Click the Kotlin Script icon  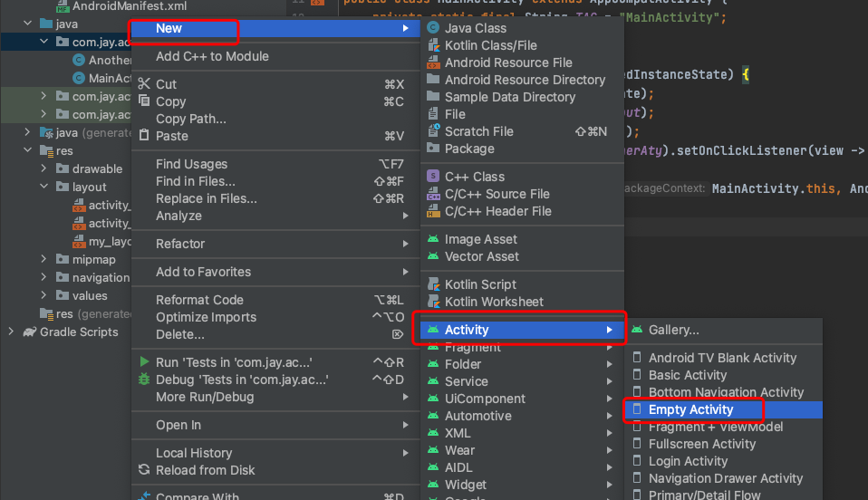coord(433,284)
